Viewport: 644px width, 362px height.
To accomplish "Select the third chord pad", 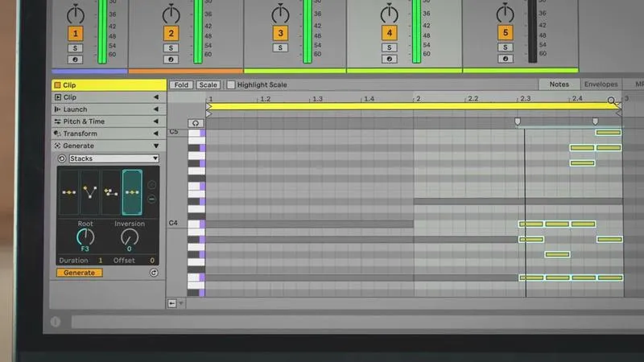I will point(111,192).
